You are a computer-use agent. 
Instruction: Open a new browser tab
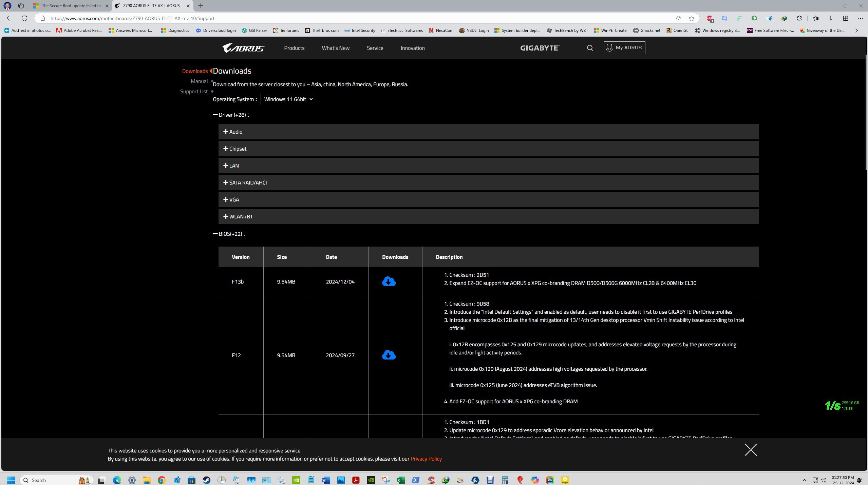coord(201,6)
